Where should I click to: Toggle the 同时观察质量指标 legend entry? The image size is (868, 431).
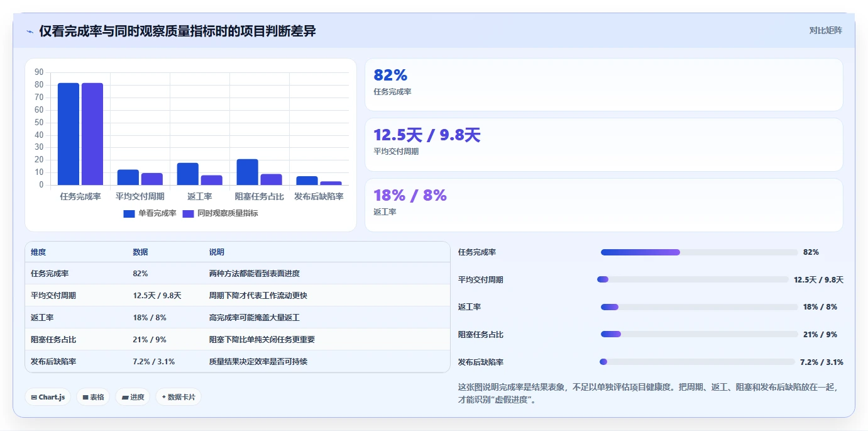tap(220, 213)
